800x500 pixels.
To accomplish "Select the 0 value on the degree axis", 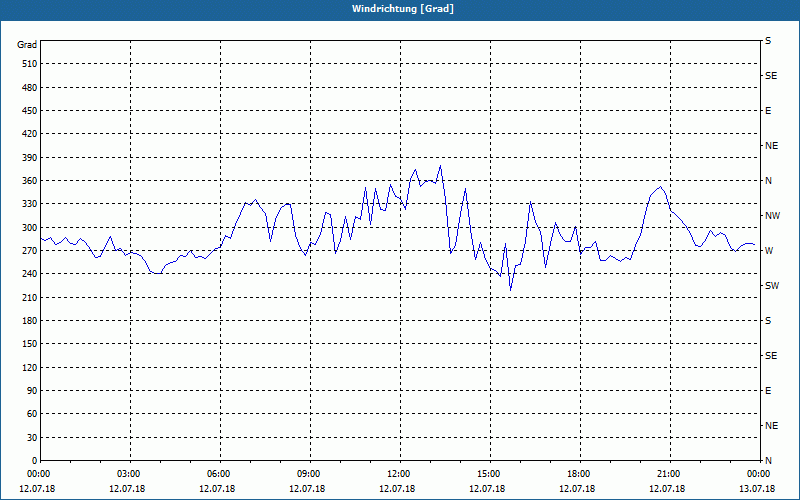I will coord(34,461).
